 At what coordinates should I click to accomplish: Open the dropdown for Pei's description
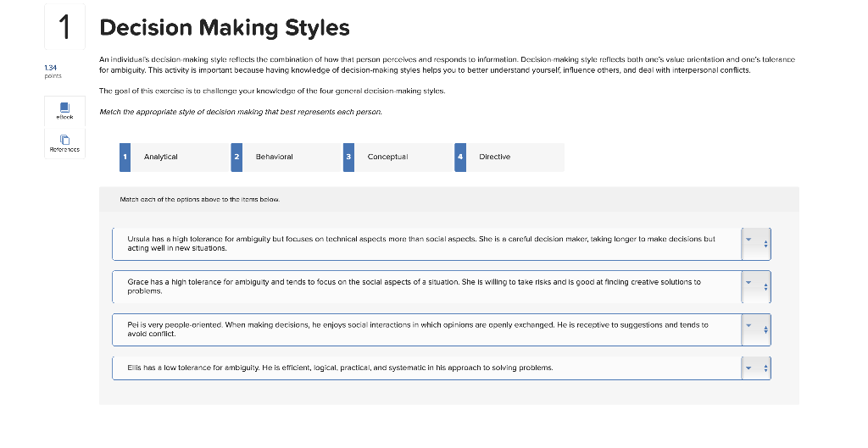coord(756,329)
